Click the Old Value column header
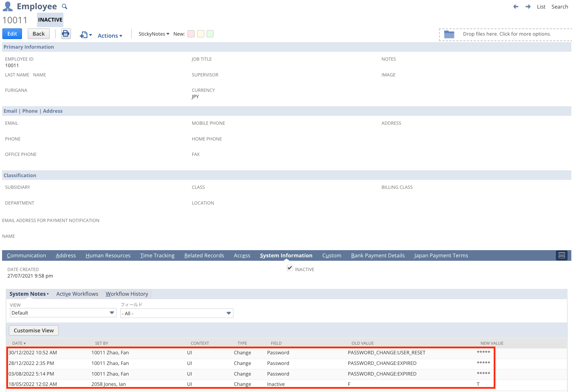 point(363,343)
